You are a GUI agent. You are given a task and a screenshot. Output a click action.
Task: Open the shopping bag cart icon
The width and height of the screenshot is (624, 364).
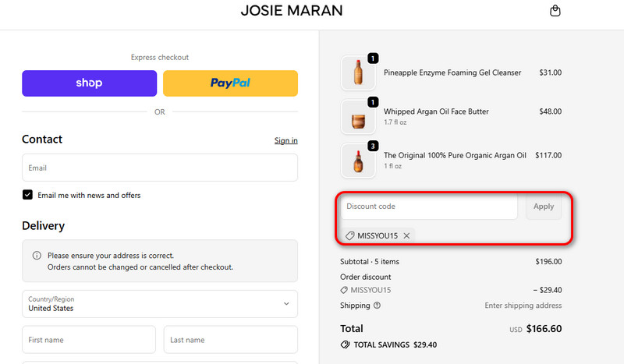click(x=555, y=11)
